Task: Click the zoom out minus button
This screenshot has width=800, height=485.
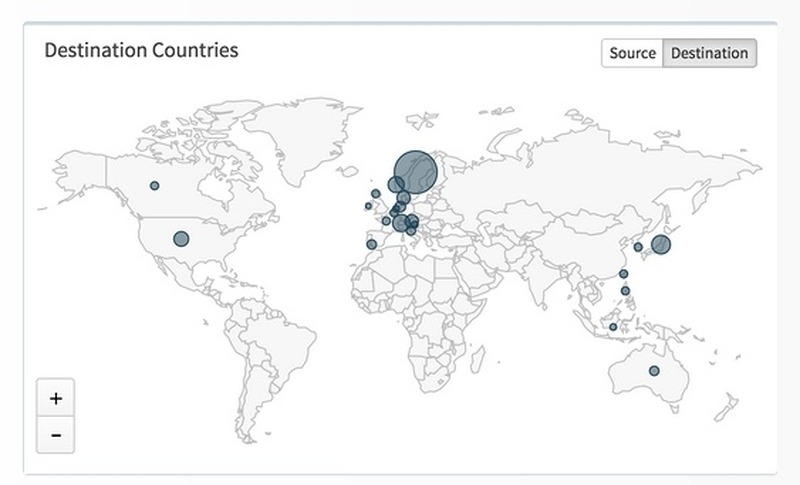Action: 56,435
